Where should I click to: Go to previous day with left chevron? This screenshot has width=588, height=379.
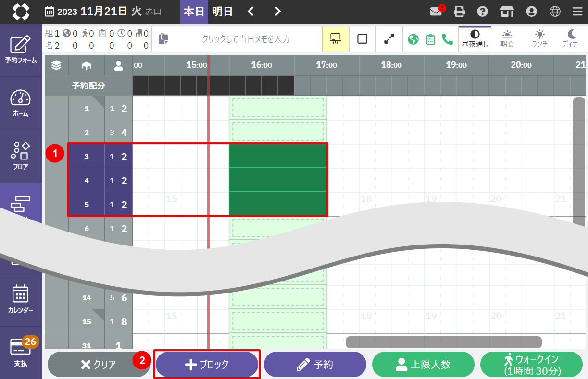click(x=250, y=12)
